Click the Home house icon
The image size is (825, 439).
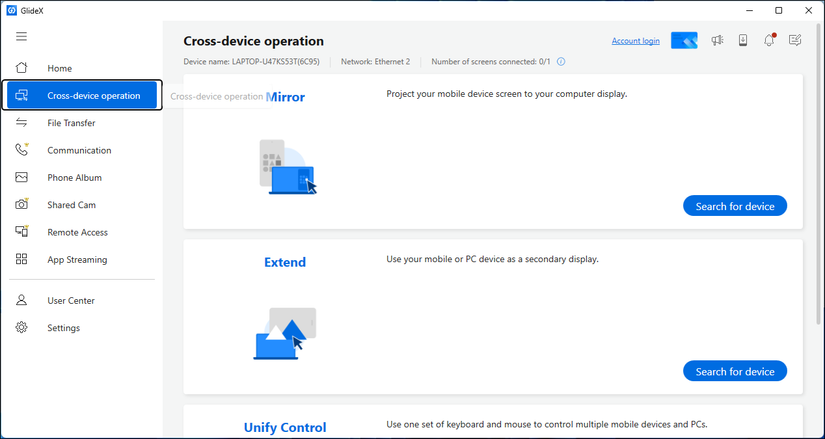pos(21,68)
